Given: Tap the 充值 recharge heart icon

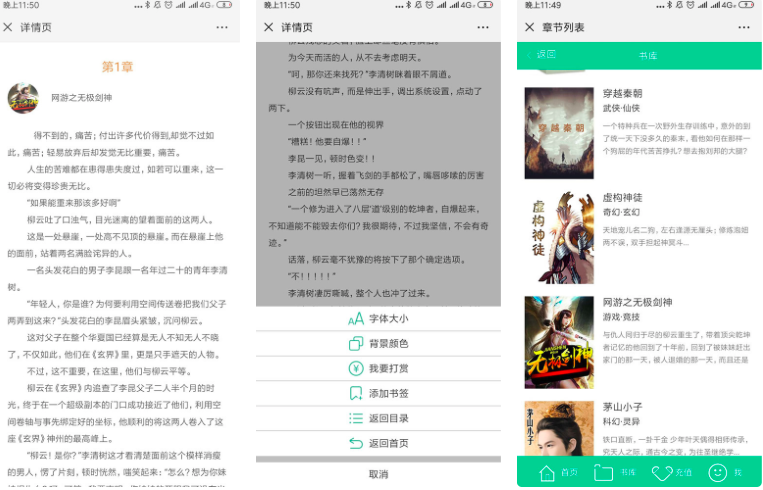Looking at the screenshot, I should click(x=662, y=473).
